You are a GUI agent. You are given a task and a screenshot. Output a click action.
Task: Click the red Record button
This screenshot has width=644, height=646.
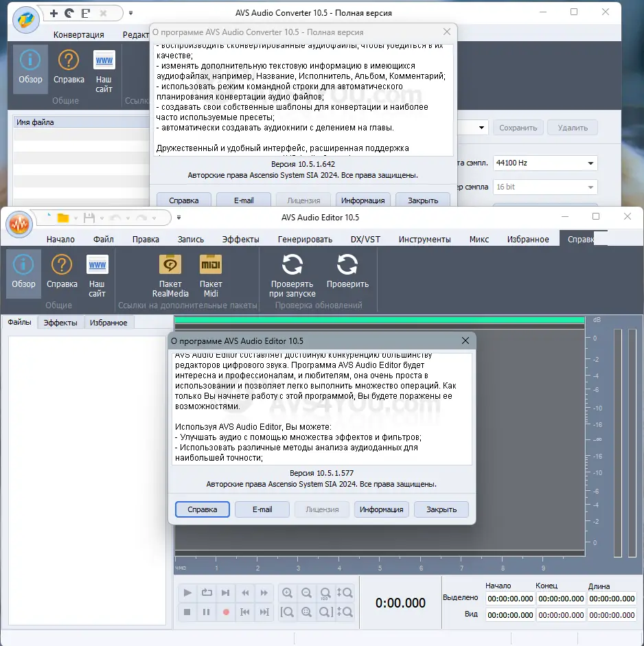[226, 612]
